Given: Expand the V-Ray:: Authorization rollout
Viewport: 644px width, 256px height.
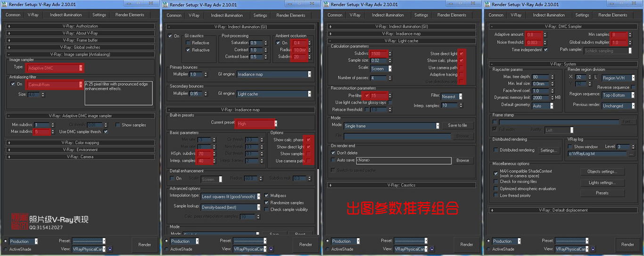Looking at the screenshot, I should [x=80, y=26].
